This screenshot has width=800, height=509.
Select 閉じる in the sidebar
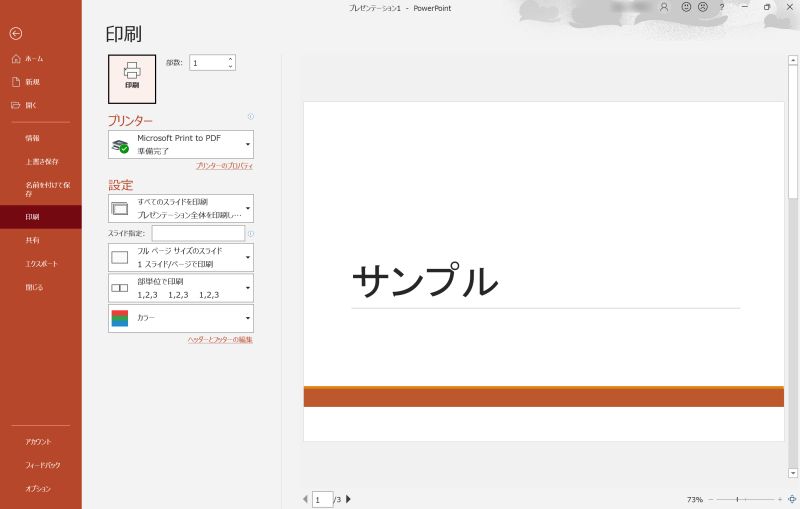41,287
